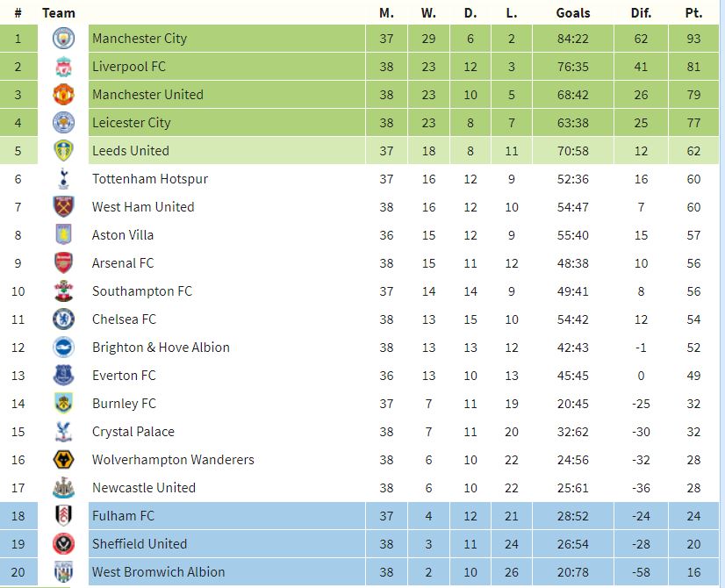
Task: Click the Team column header
Action: (x=58, y=13)
